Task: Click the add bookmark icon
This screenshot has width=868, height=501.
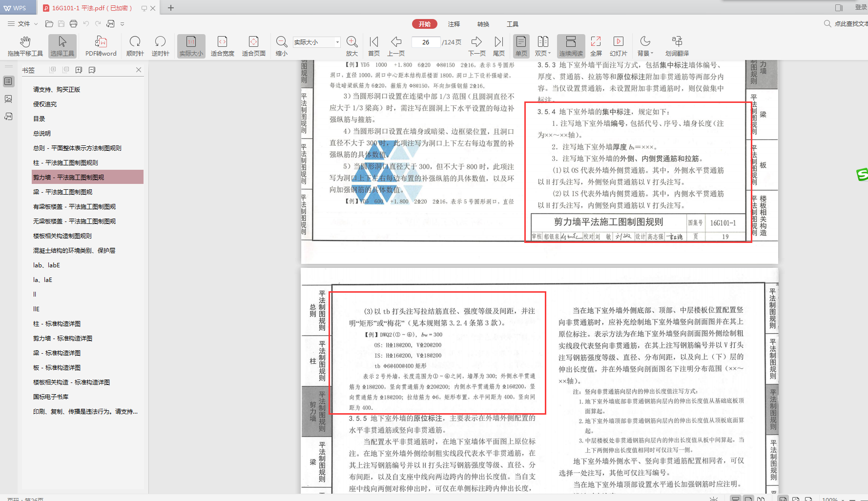Action: 79,70
